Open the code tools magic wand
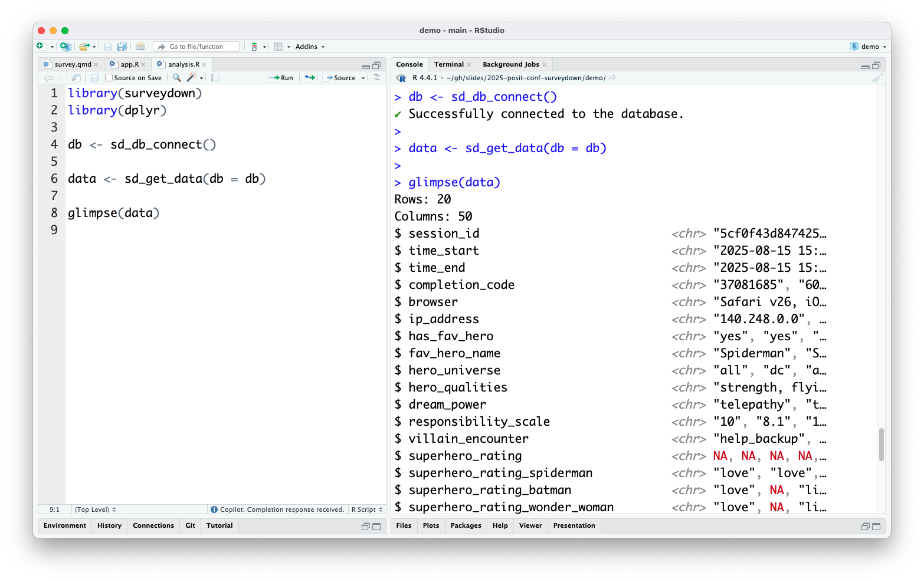 [x=192, y=78]
